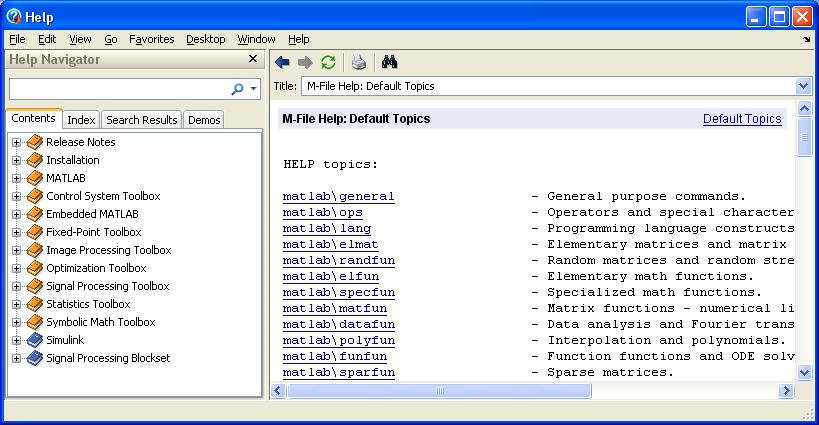The width and height of the screenshot is (819, 425).
Task: Expand the Installation node
Action: (16, 160)
